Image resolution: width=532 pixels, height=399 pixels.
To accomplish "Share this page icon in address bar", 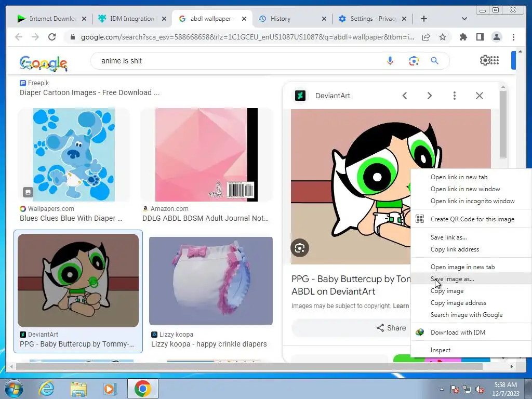I will (x=426, y=37).
